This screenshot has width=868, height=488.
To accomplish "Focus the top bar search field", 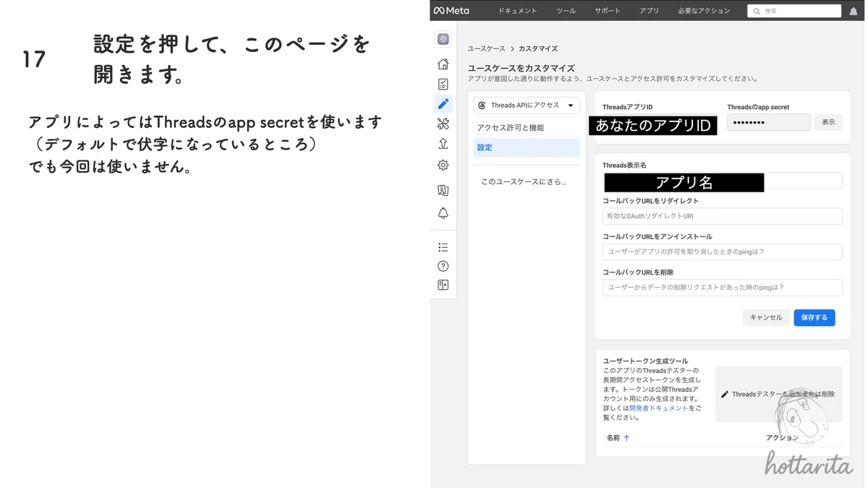I will pos(794,11).
